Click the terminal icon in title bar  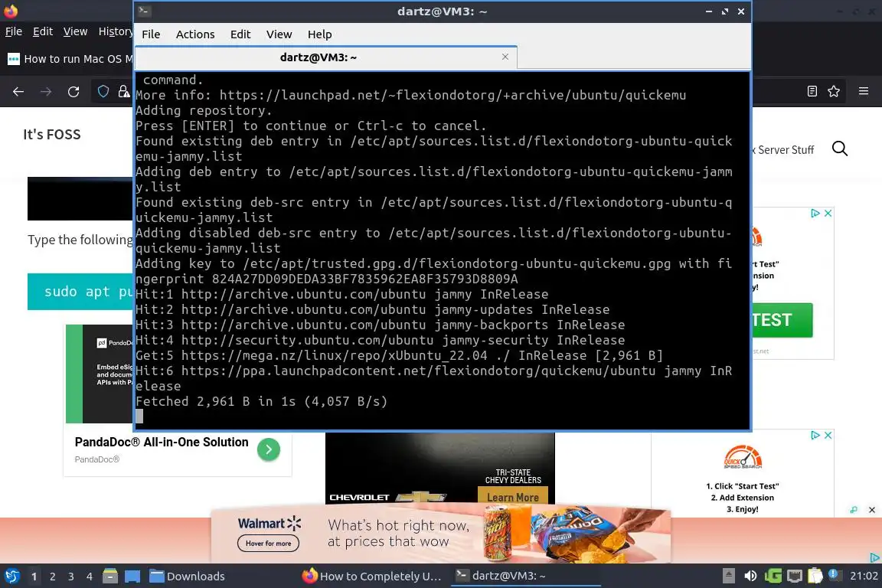coord(144,11)
